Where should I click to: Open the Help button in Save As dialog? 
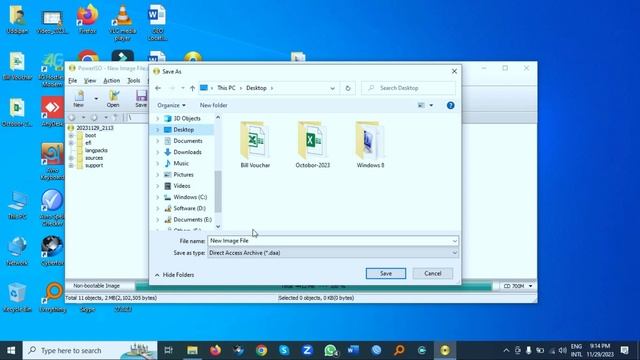click(450, 105)
